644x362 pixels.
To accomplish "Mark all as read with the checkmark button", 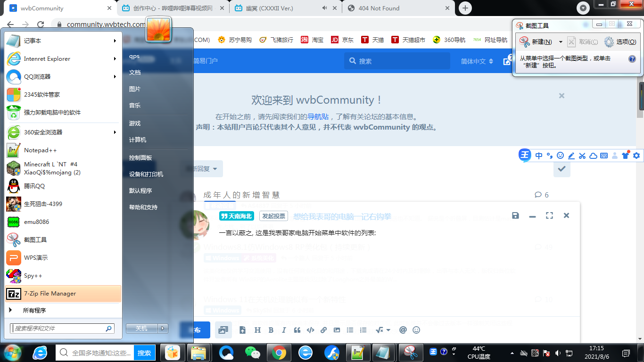I will tap(561, 169).
